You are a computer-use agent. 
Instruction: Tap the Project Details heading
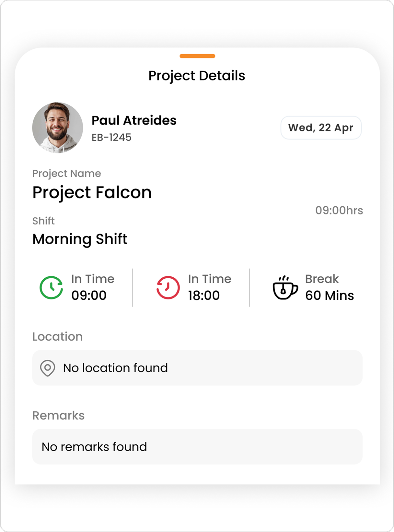[x=197, y=76]
